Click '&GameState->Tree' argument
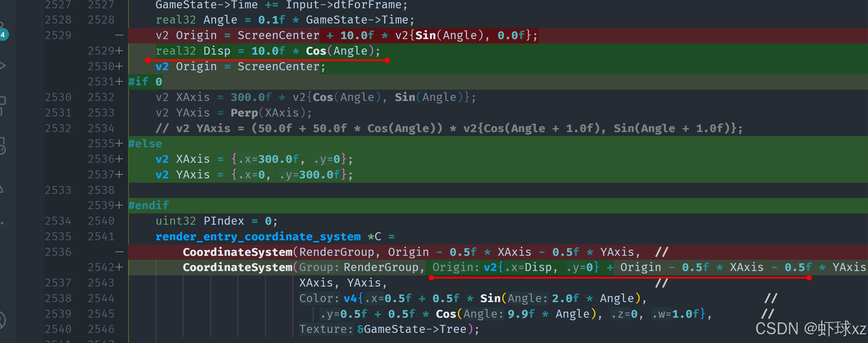 tap(412, 329)
